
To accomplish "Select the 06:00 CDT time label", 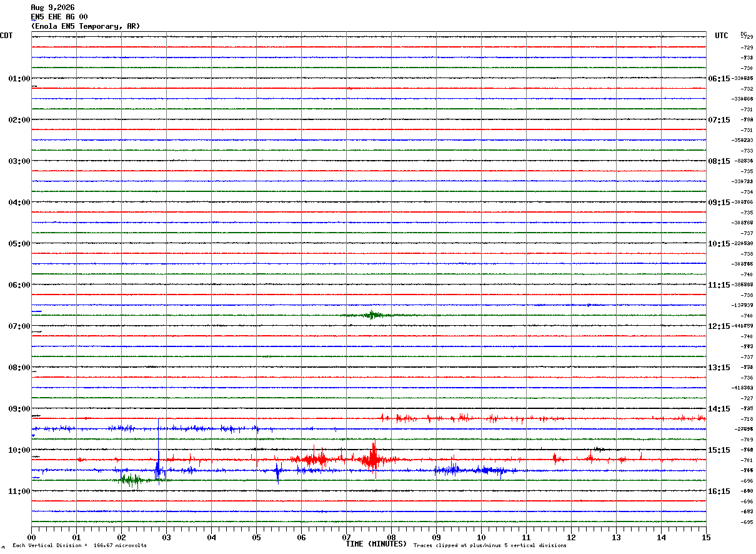I will click(x=19, y=285).
